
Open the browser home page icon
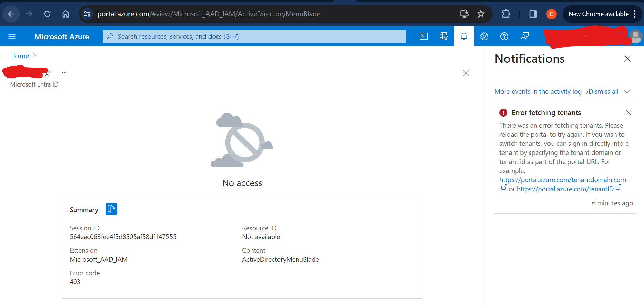66,14
